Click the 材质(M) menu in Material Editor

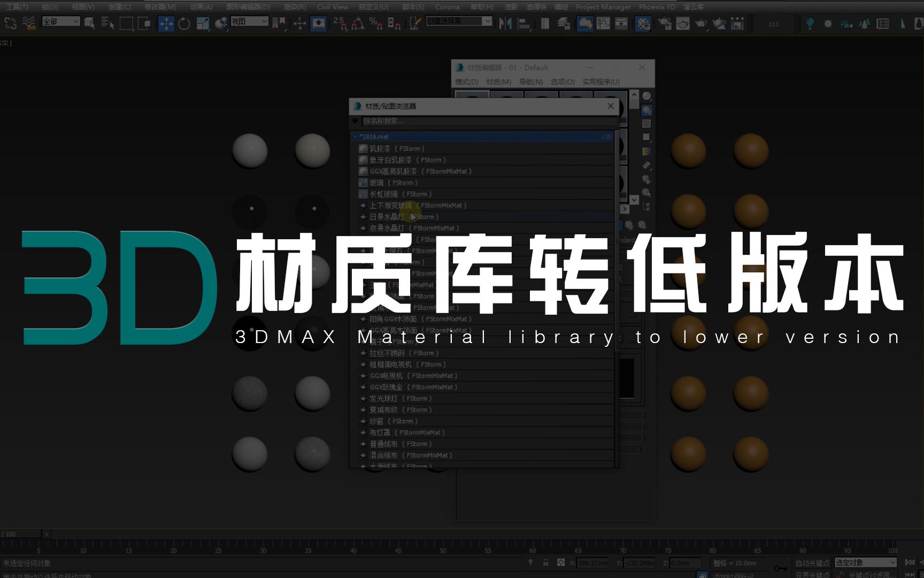(498, 82)
